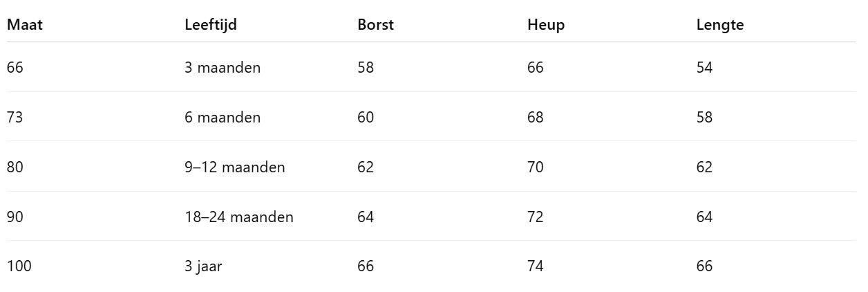Image resolution: width=868 pixels, height=292 pixels.
Task: Click the '9–12 maanden' age cell
Action: [x=234, y=167]
